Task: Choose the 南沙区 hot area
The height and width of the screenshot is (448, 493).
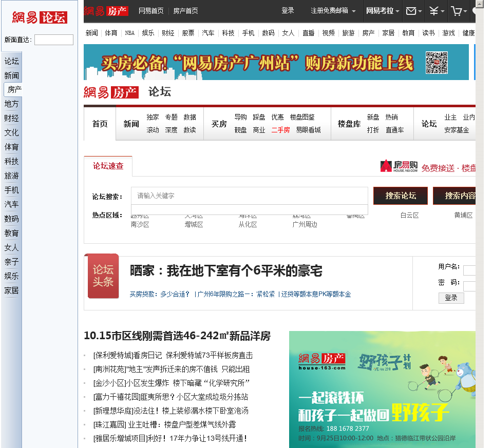Action: pyautogui.click(x=140, y=225)
